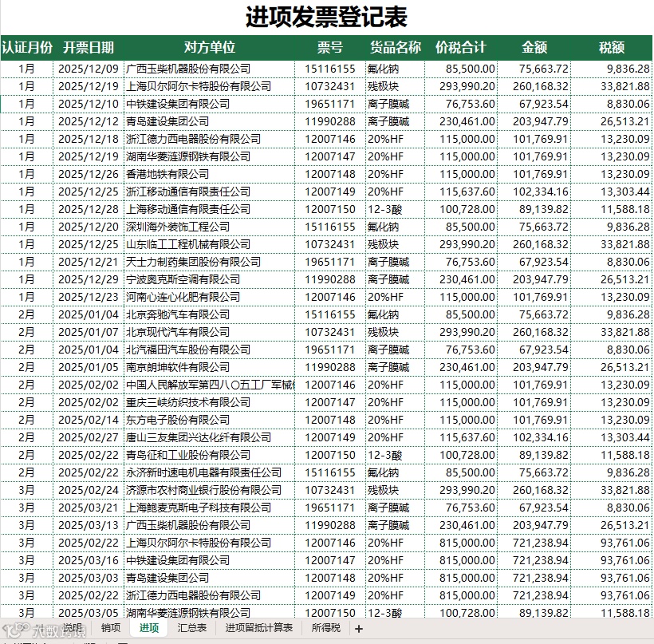Select 价税合计 115,637.60 in 唐山三友集团 row
Image resolution: width=654 pixels, height=644 pixels.
461,437
